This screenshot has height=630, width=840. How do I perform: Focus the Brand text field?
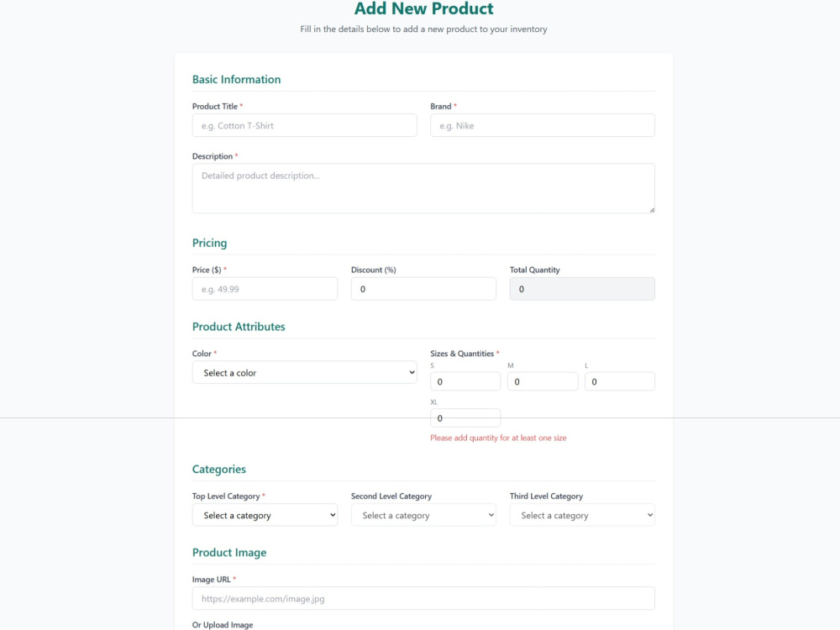(x=542, y=125)
